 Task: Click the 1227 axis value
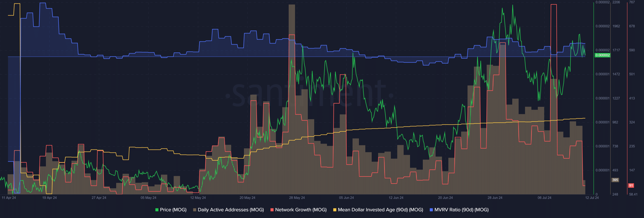[x=616, y=98]
